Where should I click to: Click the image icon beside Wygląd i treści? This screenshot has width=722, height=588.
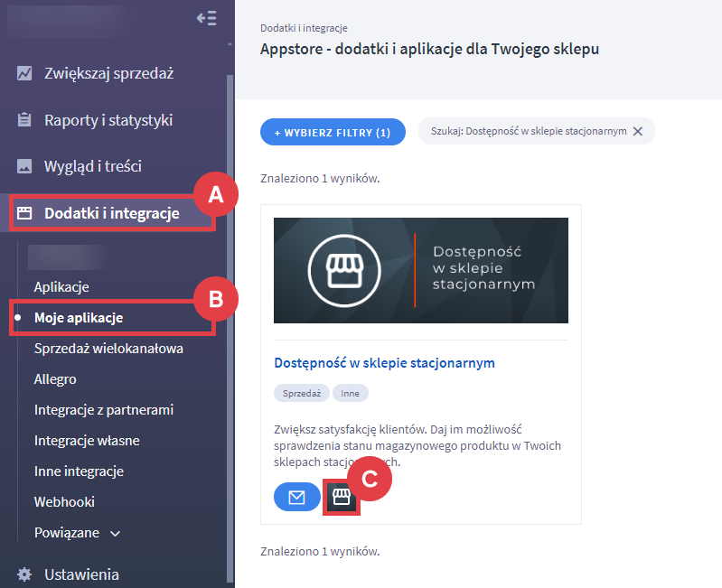tap(24, 166)
